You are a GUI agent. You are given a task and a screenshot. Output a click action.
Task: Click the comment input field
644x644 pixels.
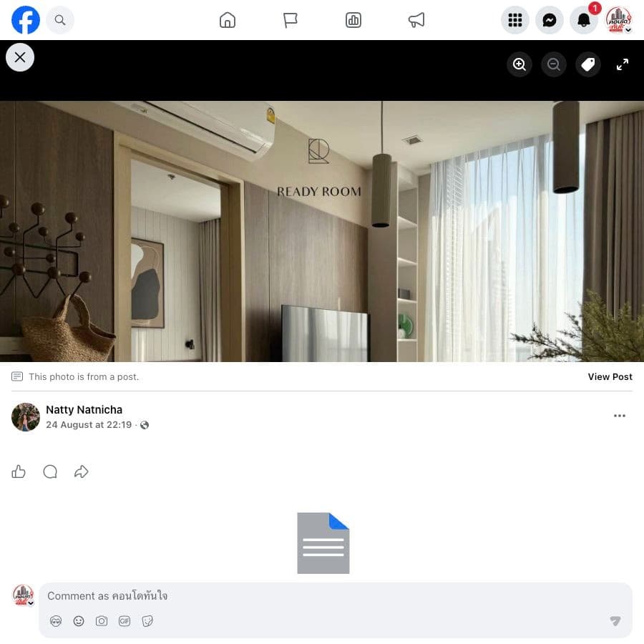pyautogui.click(x=336, y=595)
